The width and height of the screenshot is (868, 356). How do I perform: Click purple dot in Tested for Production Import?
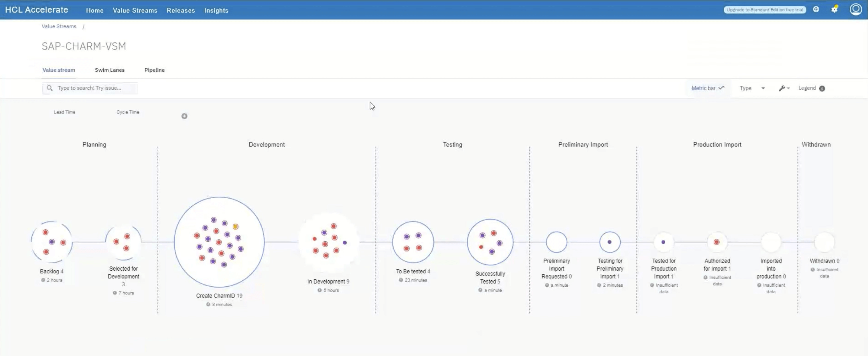pos(663,242)
